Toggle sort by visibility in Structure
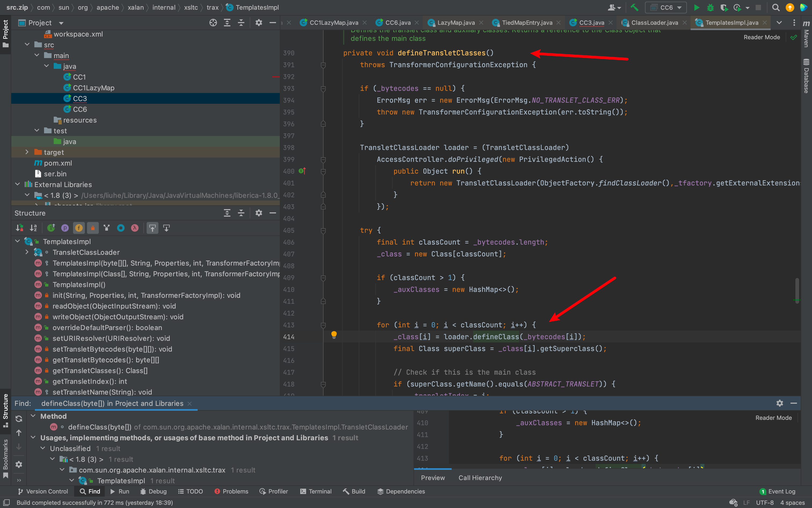The height and width of the screenshot is (508, 812). [x=19, y=228]
